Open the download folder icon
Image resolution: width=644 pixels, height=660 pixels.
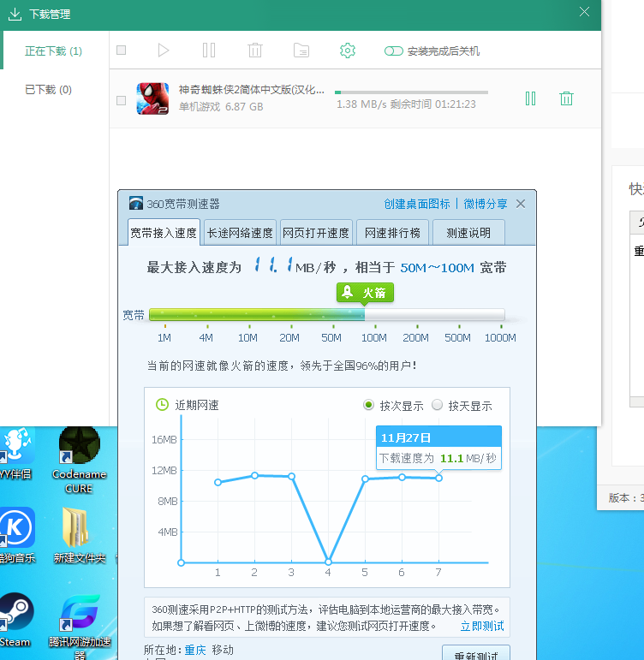tap(301, 51)
